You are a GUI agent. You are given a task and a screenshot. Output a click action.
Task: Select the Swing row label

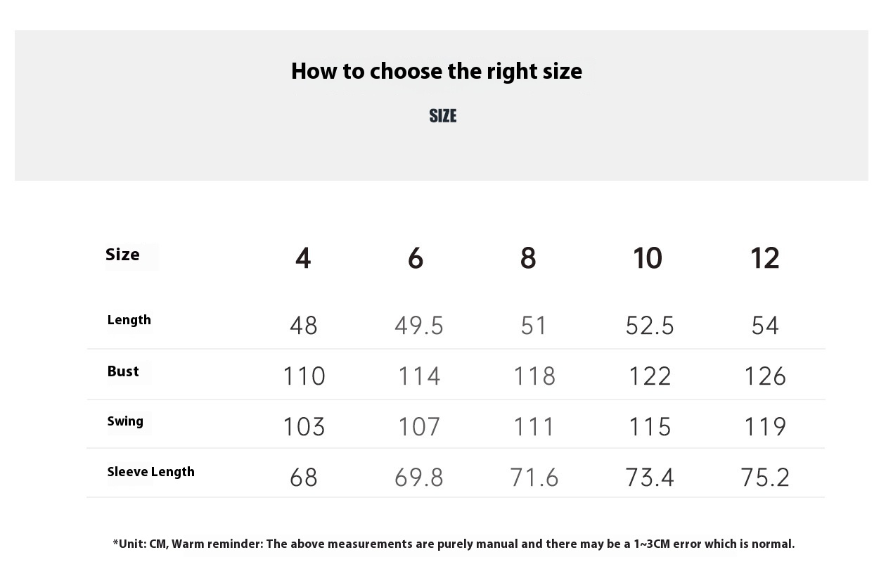125,421
